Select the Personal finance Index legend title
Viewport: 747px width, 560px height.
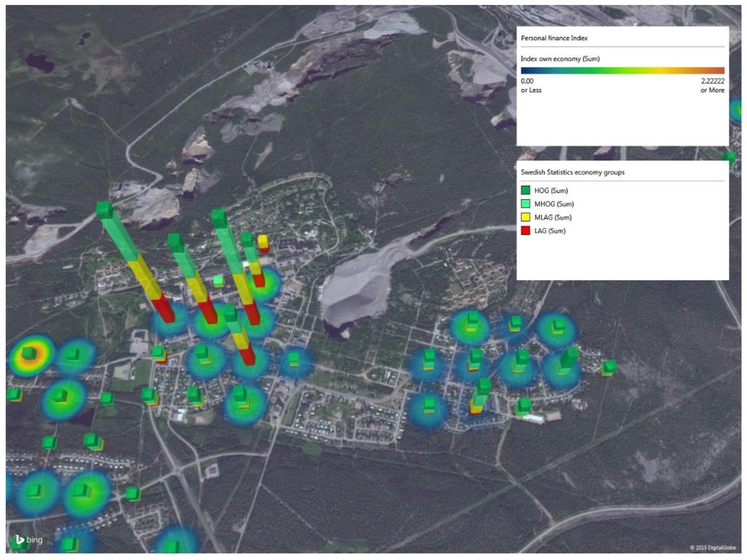[x=554, y=37]
